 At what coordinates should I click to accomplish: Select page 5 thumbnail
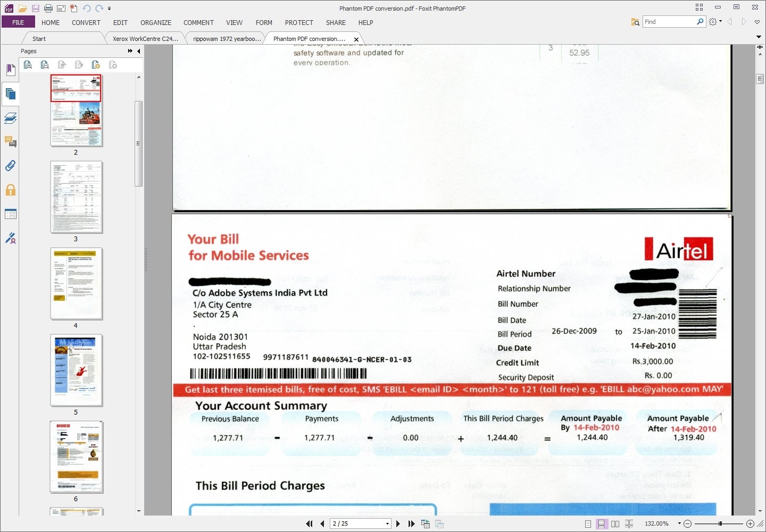[x=76, y=370]
